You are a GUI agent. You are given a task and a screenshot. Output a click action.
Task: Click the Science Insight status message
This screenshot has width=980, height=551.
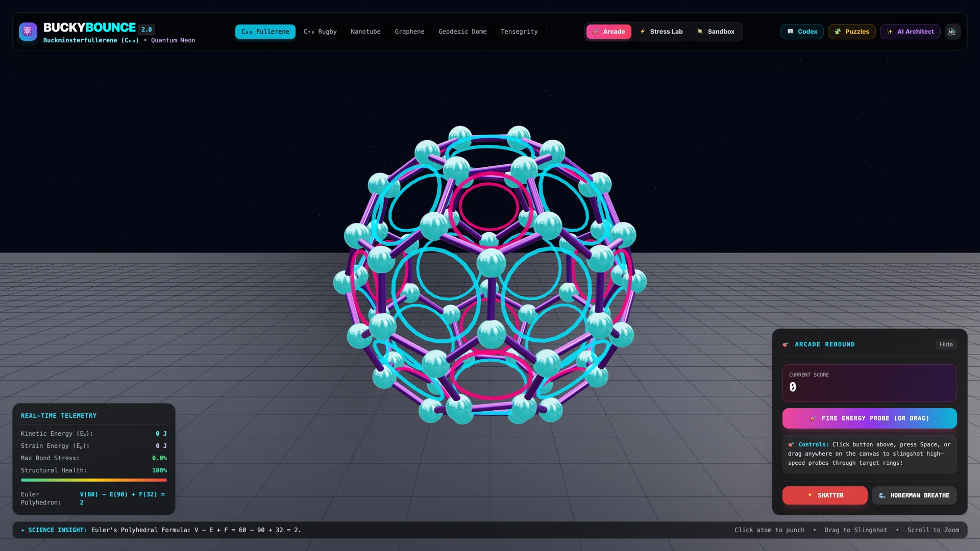tap(161, 530)
